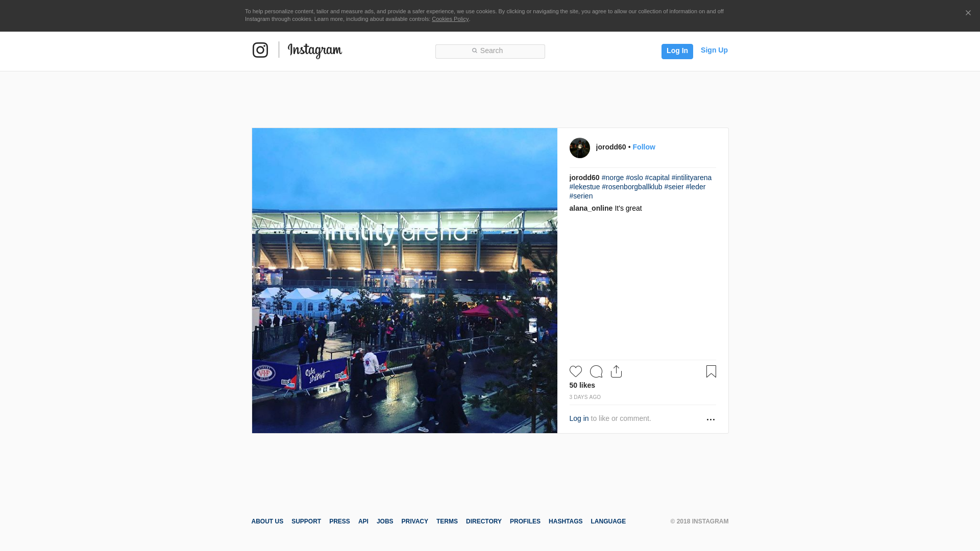Dismiss the cookie notice banner
The height and width of the screenshot is (551, 980).
pos(968,13)
